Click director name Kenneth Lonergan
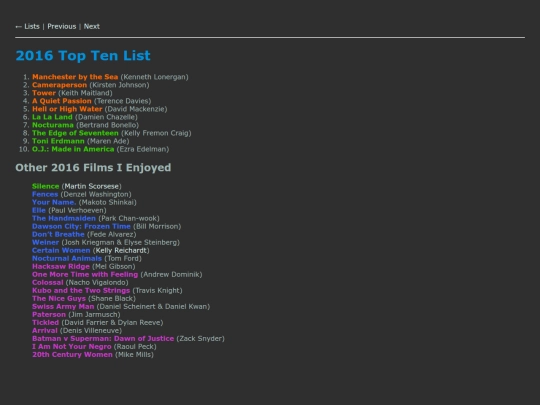 pyautogui.click(x=155, y=77)
